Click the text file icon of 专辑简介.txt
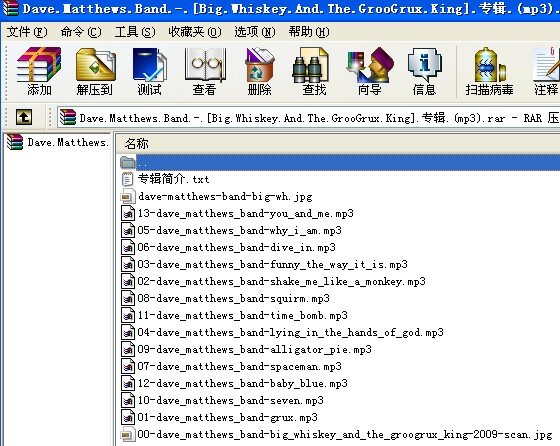 pyautogui.click(x=128, y=179)
